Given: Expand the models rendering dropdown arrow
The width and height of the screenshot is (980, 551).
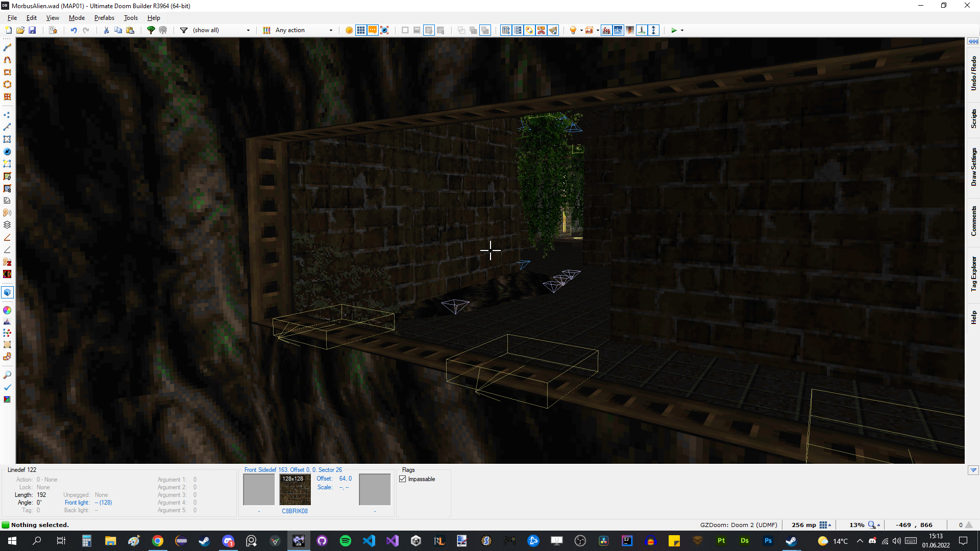Looking at the screenshot, I should pyautogui.click(x=598, y=30).
